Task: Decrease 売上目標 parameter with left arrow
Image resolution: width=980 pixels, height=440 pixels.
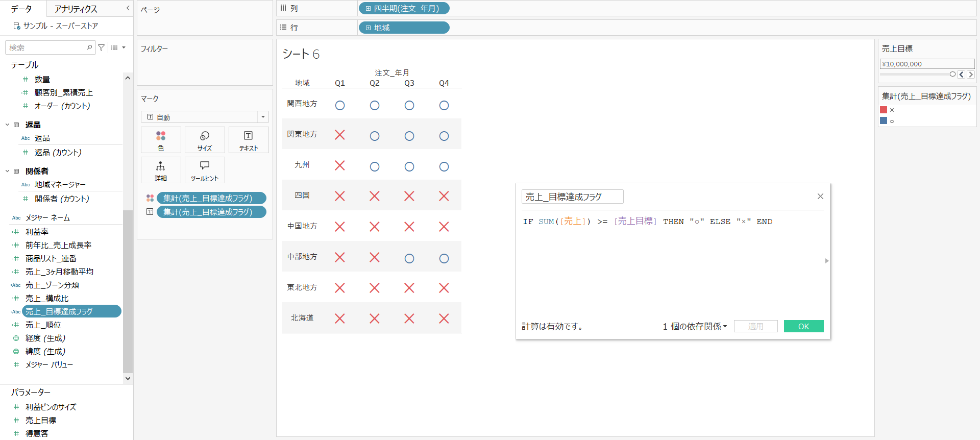Action: point(962,75)
